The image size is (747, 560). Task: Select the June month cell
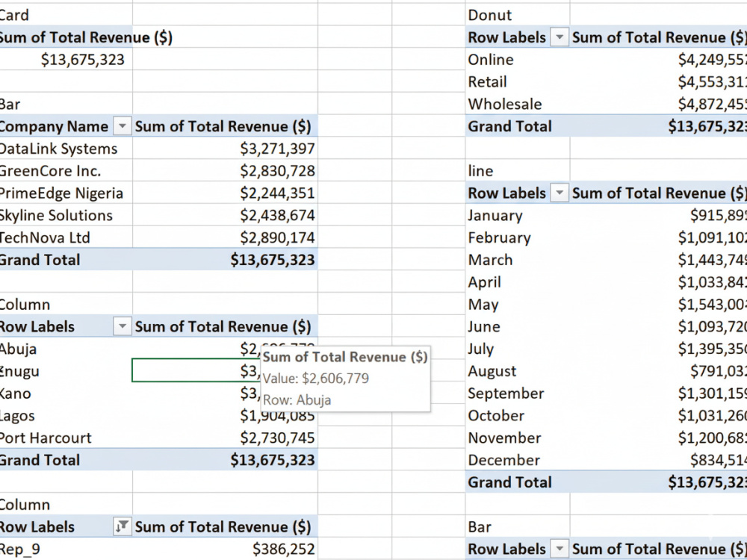click(518, 327)
